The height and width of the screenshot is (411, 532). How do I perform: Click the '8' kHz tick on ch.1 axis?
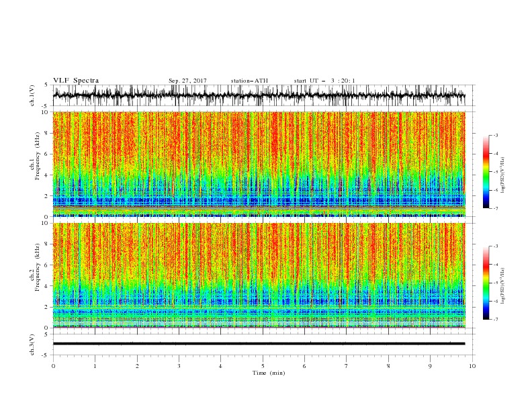point(47,133)
